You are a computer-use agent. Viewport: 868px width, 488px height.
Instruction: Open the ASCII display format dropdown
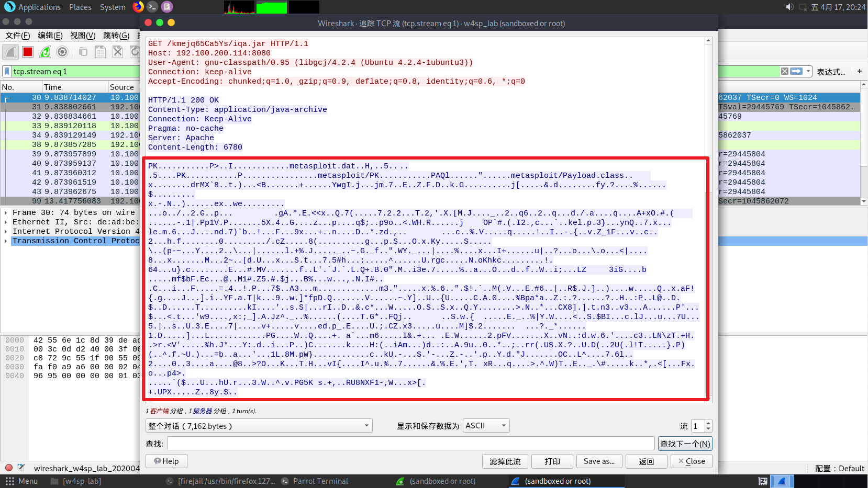tap(487, 426)
